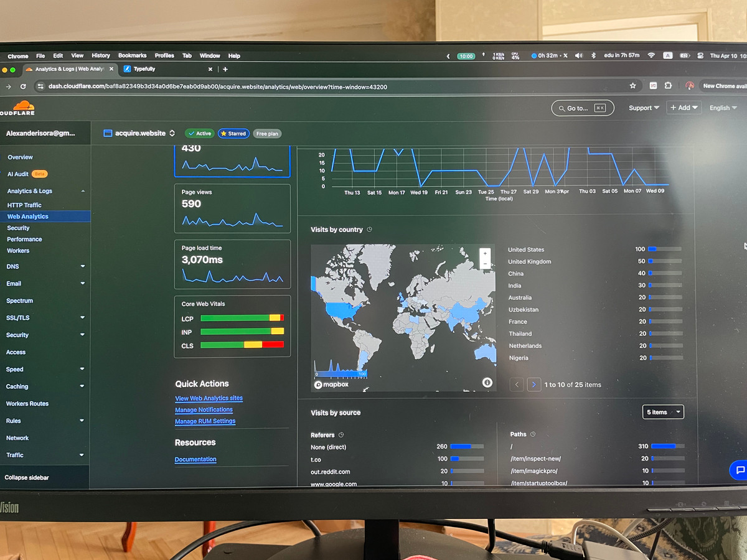Click the info icon beside Visits by country
Screen dimensions: 747x560
pos(369,230)
